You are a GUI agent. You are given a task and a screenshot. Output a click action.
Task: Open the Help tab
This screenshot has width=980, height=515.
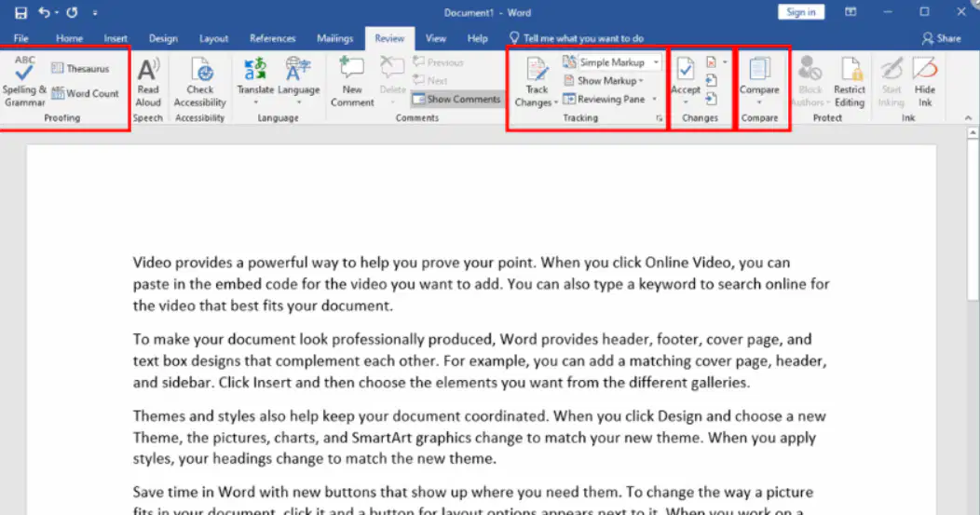tap(478, 38)
